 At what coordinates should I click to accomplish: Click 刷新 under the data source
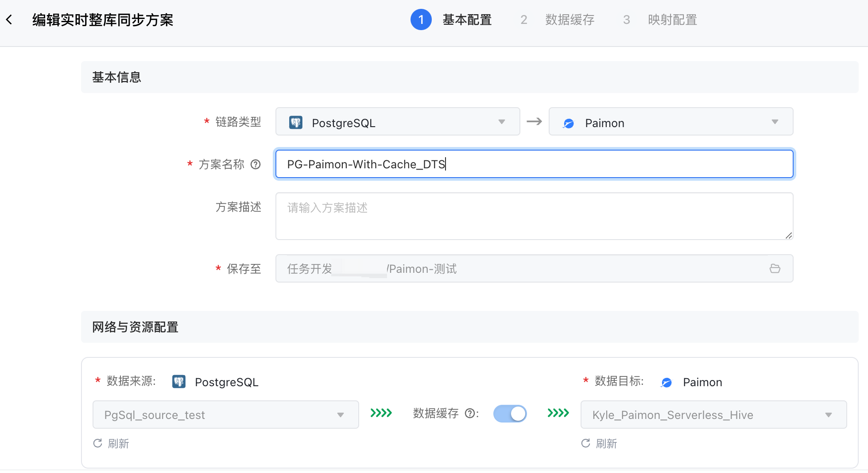(118, 443)
